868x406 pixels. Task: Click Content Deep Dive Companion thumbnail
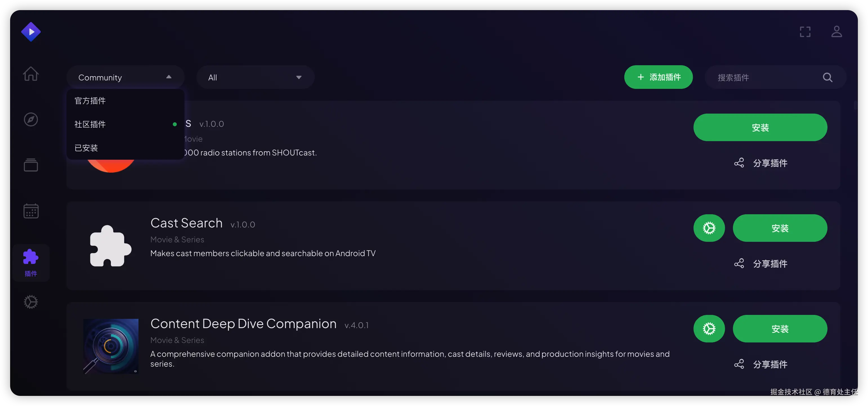point(111,346)
